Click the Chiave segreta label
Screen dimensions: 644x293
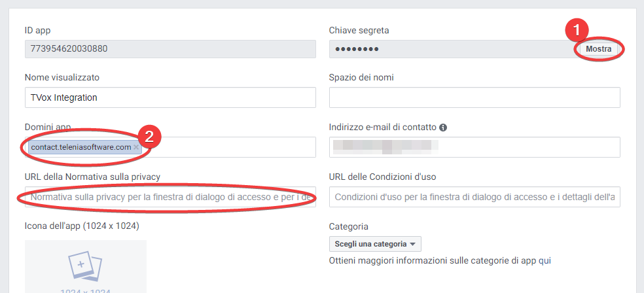pos(359,30)
